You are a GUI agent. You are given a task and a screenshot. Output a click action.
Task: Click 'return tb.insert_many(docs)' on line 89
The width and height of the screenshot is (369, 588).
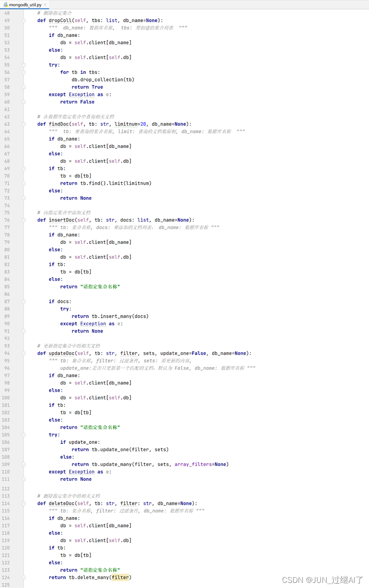110,316
